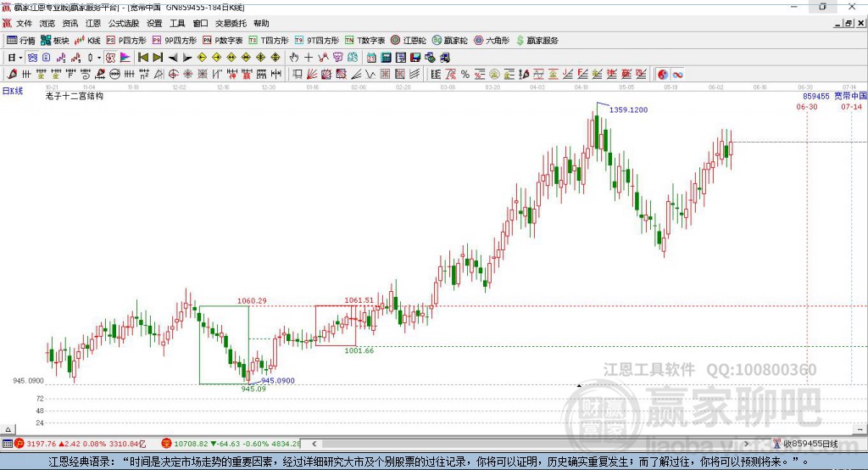The width and height of the screenshot is (868, 470).
Task: Select the hand pan tool
Action: [x=294, y=58]
